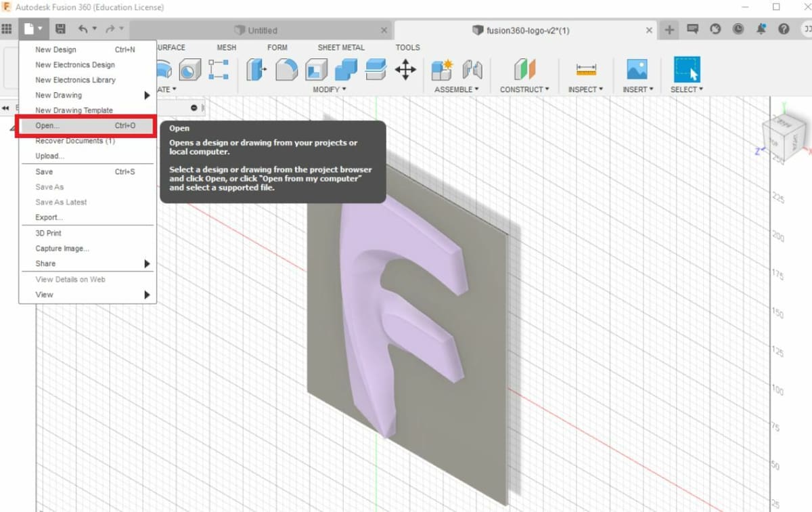
Task: Select the Combine tool
Action: (346, 69)
